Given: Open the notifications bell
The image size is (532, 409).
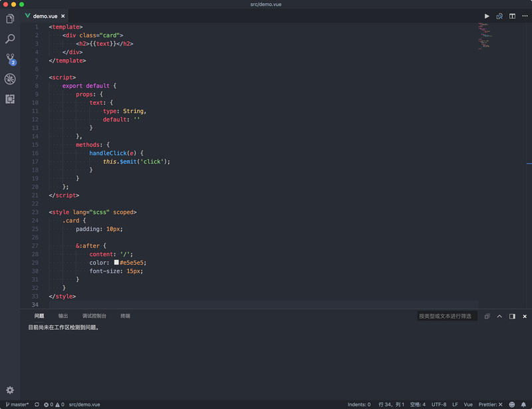Looking at the screenshot, I should pyautogui.click(x=523, y=404).
